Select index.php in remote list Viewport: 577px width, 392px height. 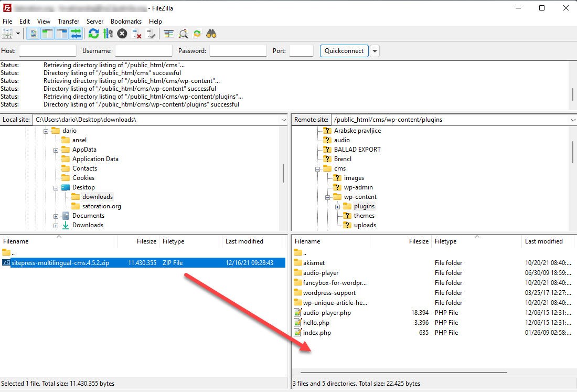pos(317,332)
